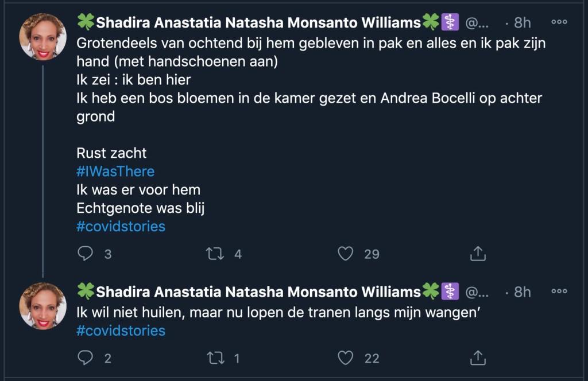View profile picture on second tweet
The width and height of the screenshot is (588, 381).
pos(42,306)
